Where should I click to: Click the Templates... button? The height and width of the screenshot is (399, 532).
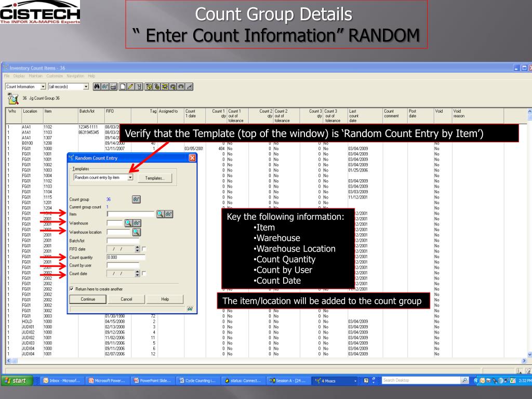[155, 178]
